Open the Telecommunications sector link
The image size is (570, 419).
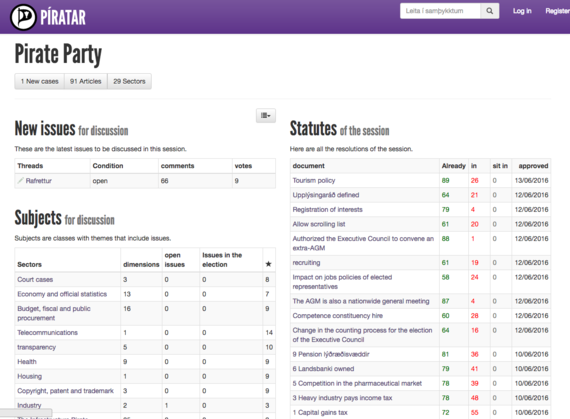48,333
